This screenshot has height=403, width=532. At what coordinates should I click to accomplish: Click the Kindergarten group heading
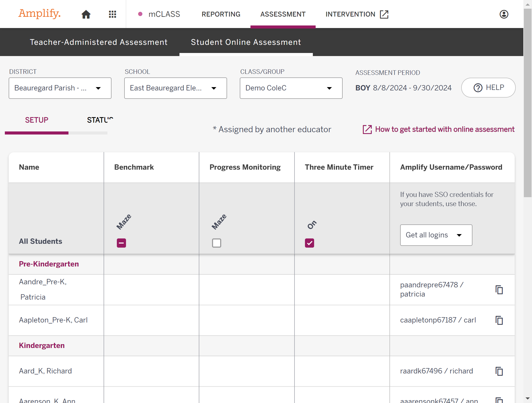coord(42,345)
